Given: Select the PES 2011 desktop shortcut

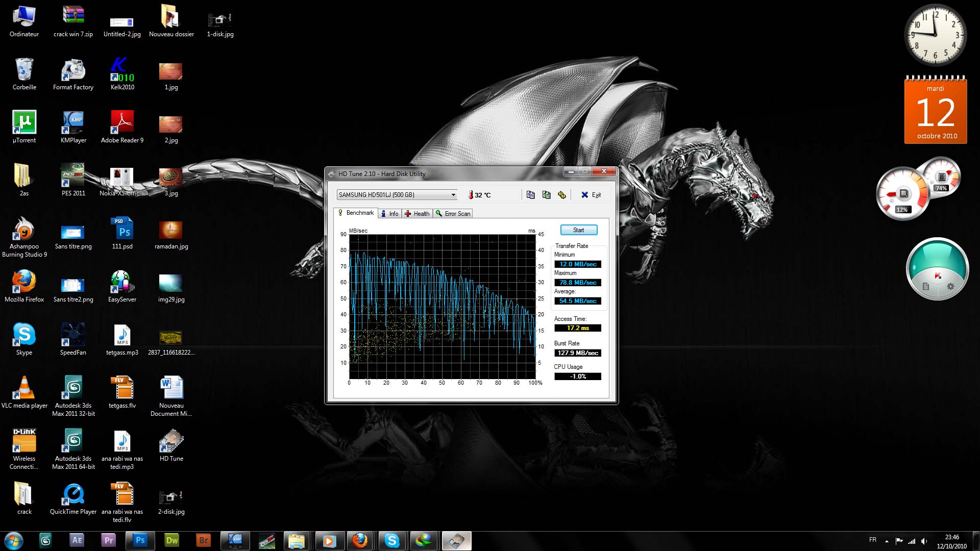Looking at the screenshot, I should [73, 180].
